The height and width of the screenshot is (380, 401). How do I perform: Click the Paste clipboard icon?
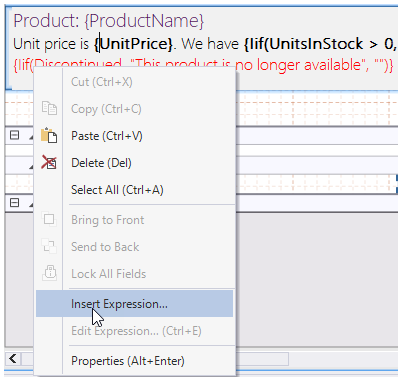point(49,135)
